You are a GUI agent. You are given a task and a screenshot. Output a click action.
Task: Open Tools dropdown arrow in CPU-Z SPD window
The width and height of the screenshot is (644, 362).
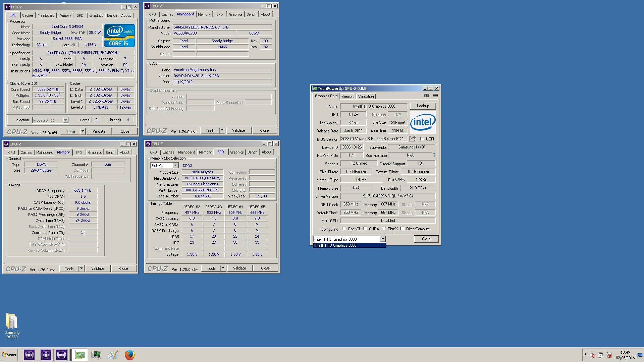click(223, 268)
